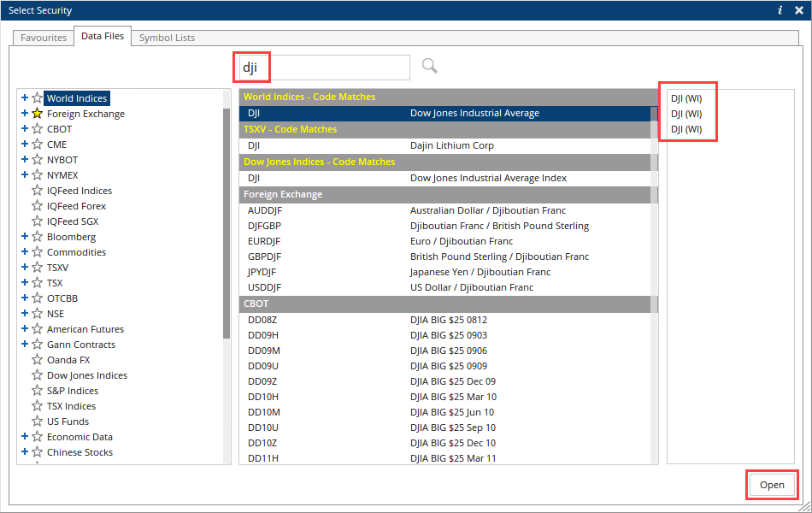Click the info icon in title bar

pos(780,10)
